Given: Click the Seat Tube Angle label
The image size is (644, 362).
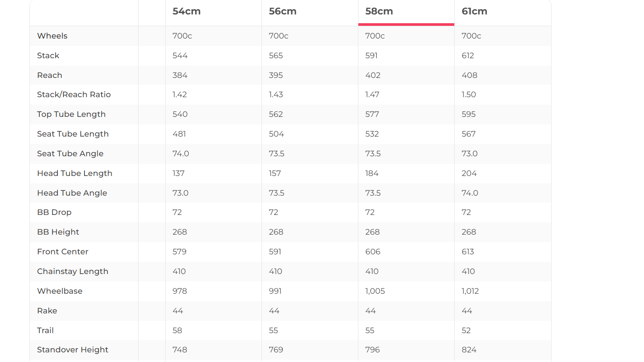Looking at the screenshot, I should (70, 154).
